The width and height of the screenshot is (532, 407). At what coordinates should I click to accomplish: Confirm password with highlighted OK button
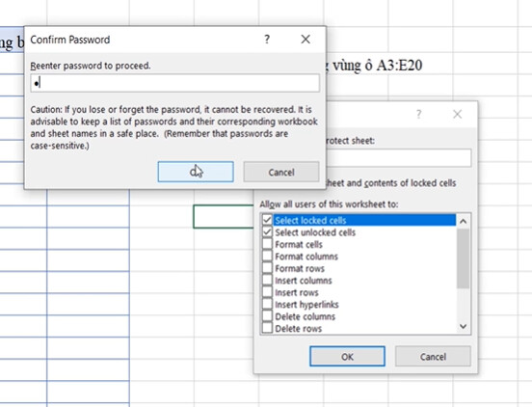click(196, 172)
